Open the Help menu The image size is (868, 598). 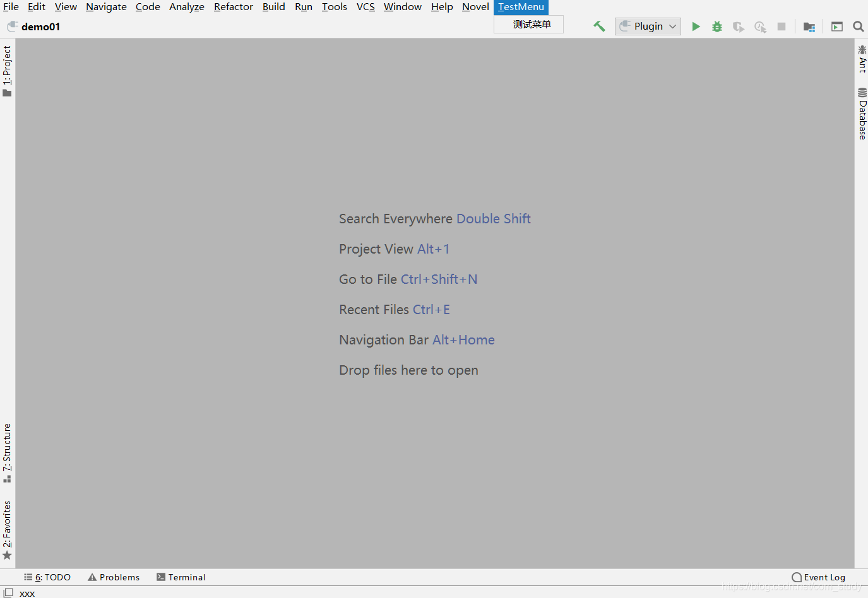pyautogui.click(x=442, y=7)
